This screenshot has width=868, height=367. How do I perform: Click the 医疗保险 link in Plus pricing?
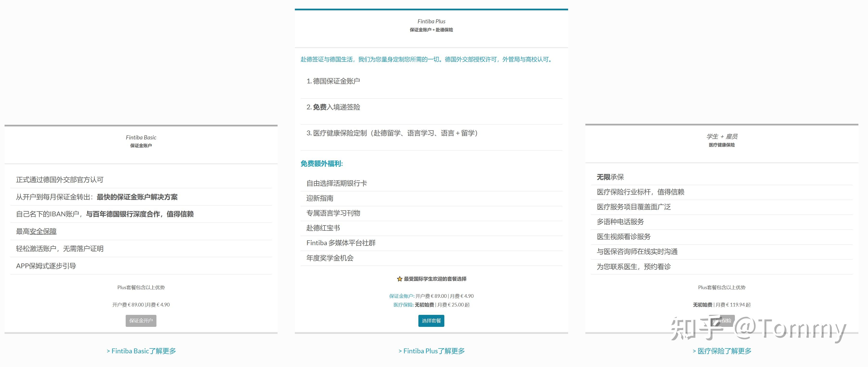[x=403, y=305]
